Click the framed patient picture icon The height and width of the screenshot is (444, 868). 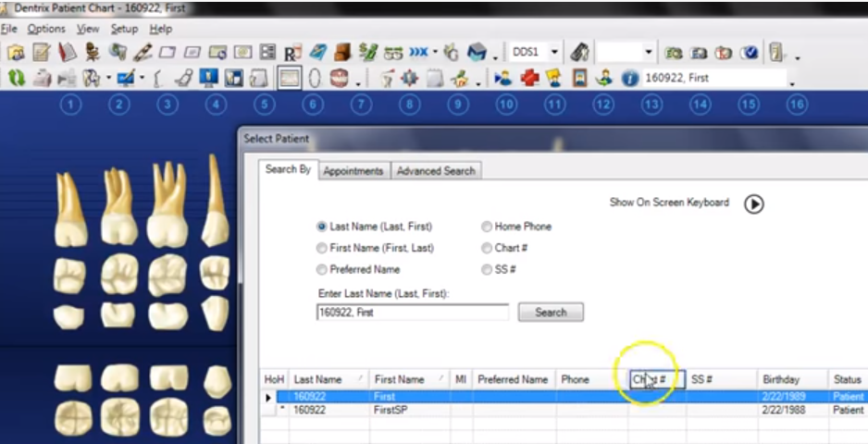pos(579,79)
